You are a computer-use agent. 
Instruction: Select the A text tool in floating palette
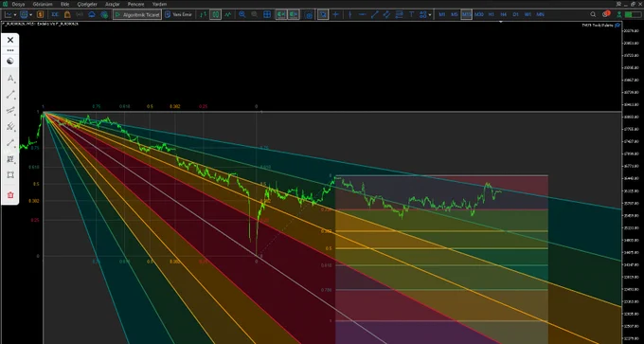pos(10,79)
